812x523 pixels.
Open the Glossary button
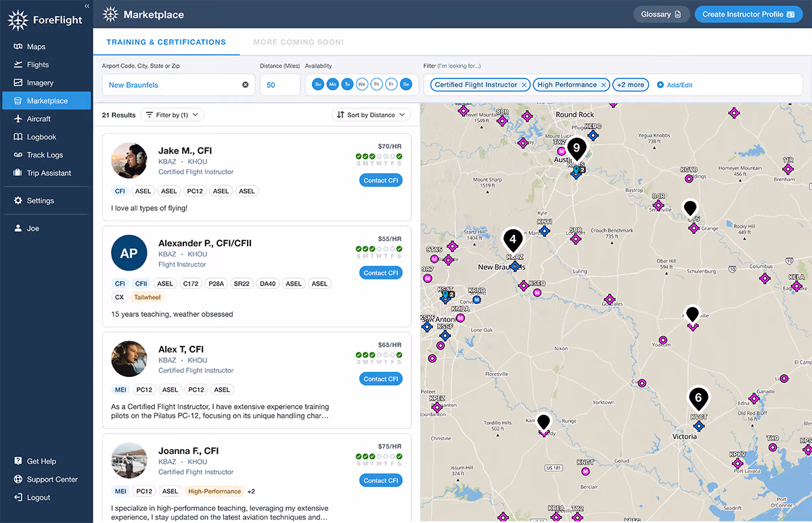tap(661, 14)
